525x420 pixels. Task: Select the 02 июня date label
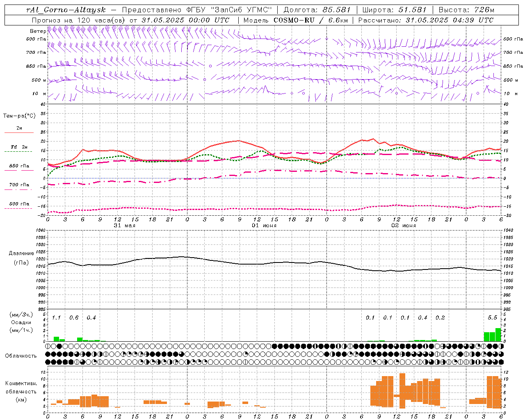pyautogui.click(x=403, y=226)
